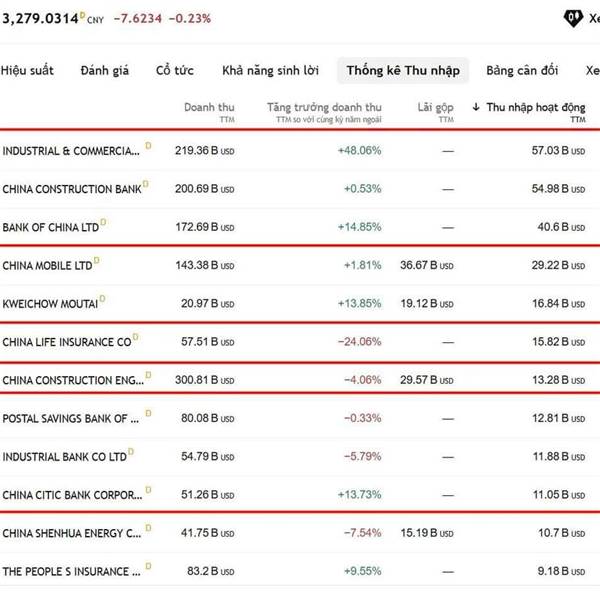Image resolution: width=600 pixels, height=600 pixels.
Task: Open the Hiệu suất tab
Action: coord(27,70)
